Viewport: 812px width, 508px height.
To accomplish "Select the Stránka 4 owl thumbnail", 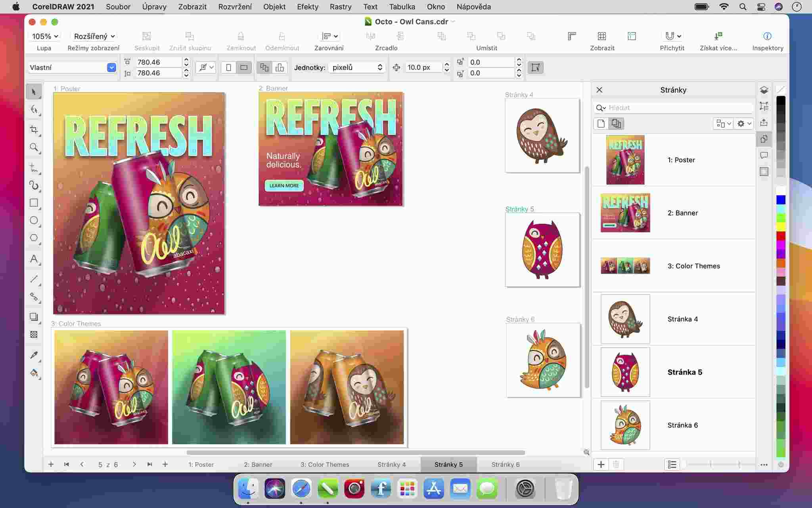I will [x=625, y=319].
